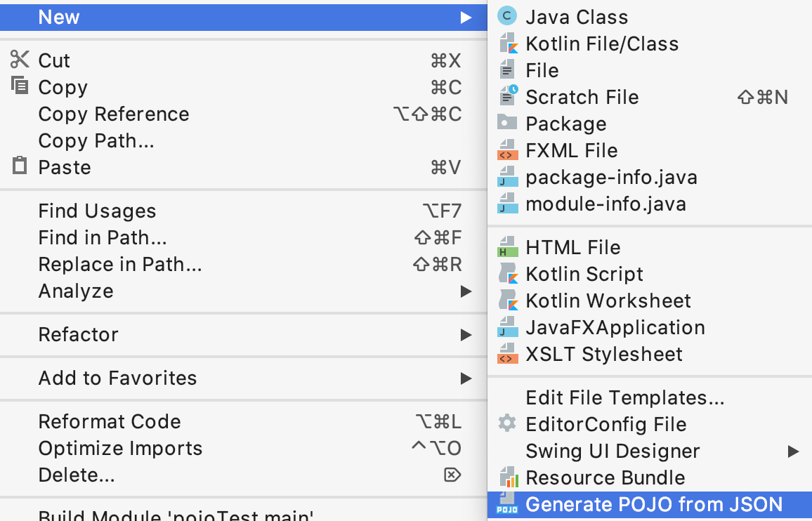
Task: Click the Package folder icon
Action: [507, 124]
